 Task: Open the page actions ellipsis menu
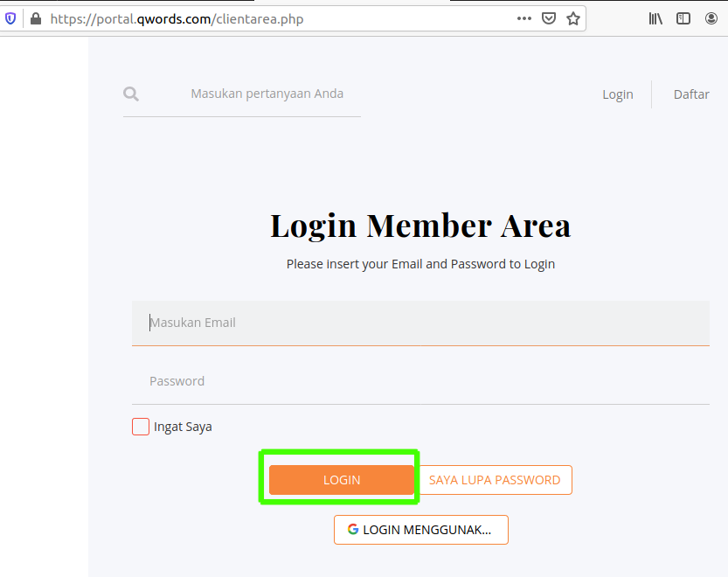tap(524, 17)
